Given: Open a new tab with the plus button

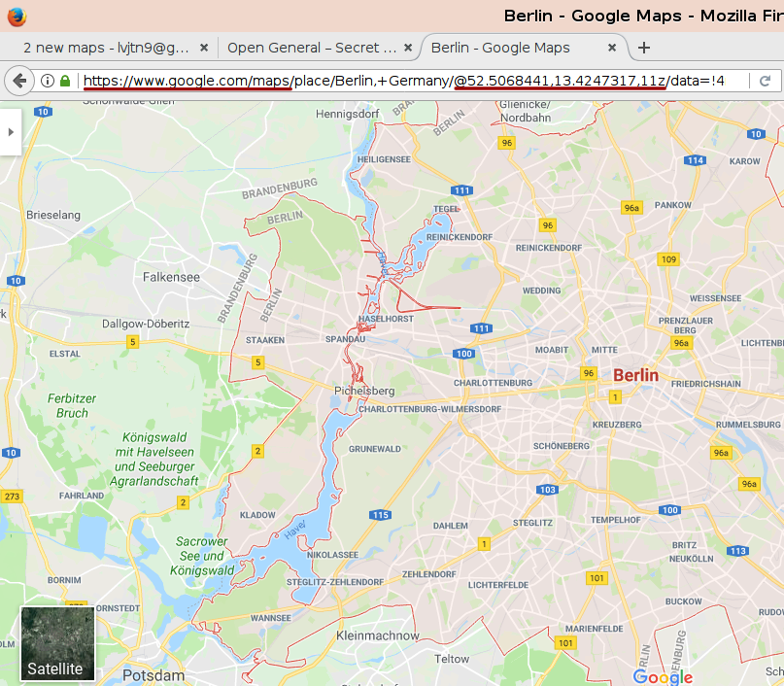Looking at the screenshot, I should click(644, 48).
